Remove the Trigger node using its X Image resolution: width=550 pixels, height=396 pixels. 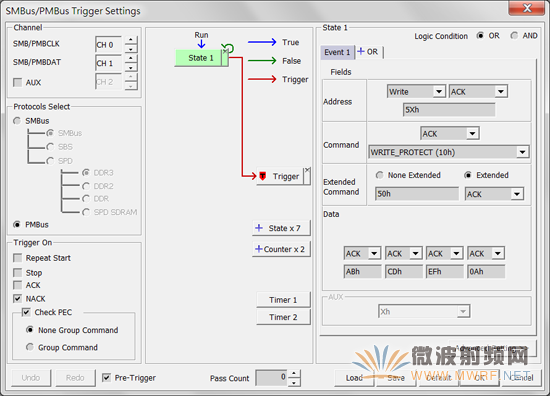tap(307, 170)
